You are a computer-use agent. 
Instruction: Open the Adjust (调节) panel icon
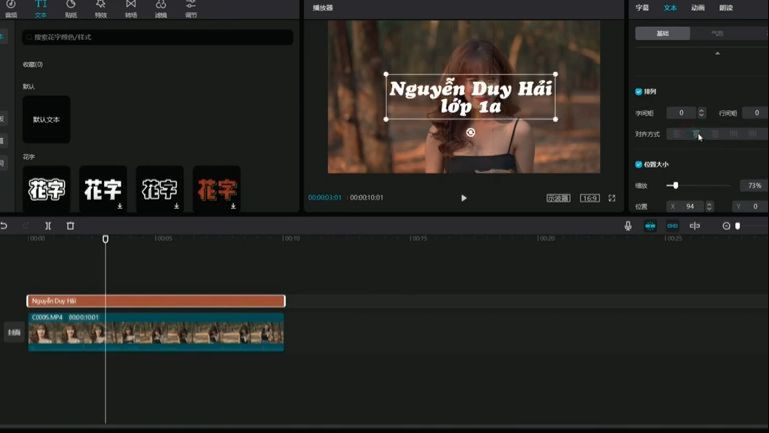click(191, 6)
